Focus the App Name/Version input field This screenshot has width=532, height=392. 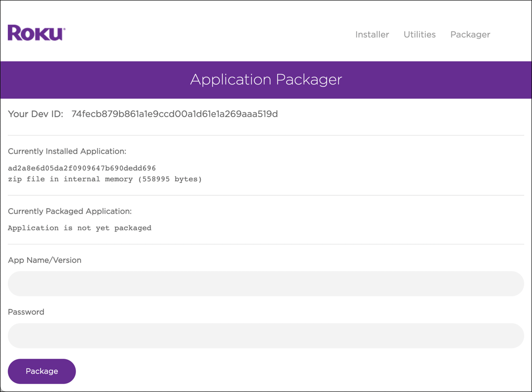click(x=266, y=284)
